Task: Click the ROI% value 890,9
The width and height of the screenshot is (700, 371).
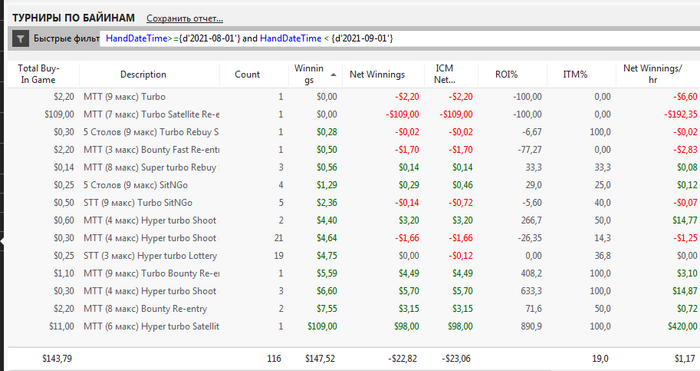Action: 531,326
